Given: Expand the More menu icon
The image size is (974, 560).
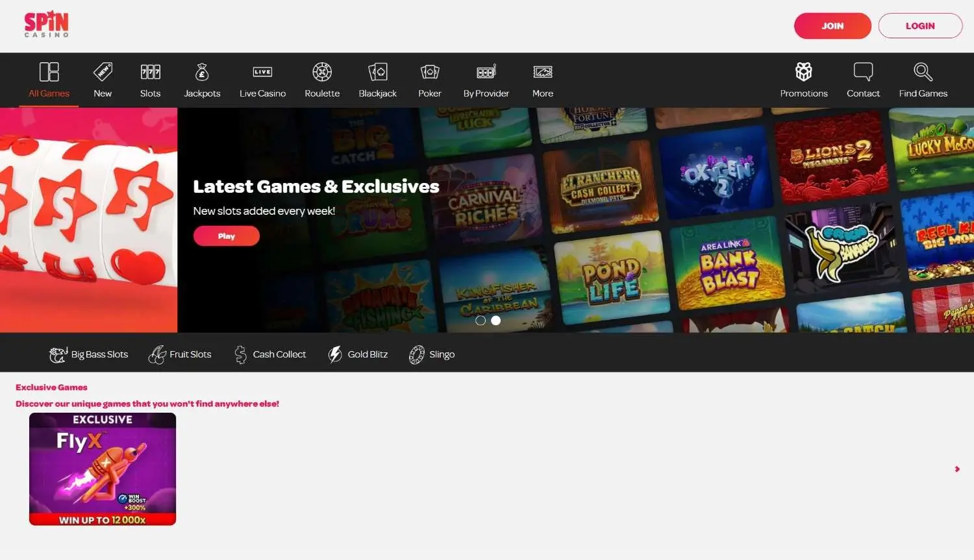Looking at the screenshot, I should (543, 71).
